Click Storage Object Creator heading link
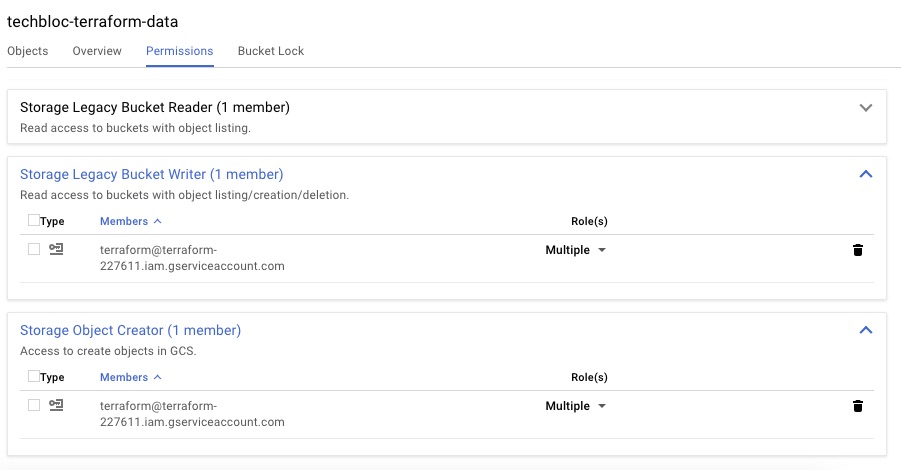 [130, 330]
